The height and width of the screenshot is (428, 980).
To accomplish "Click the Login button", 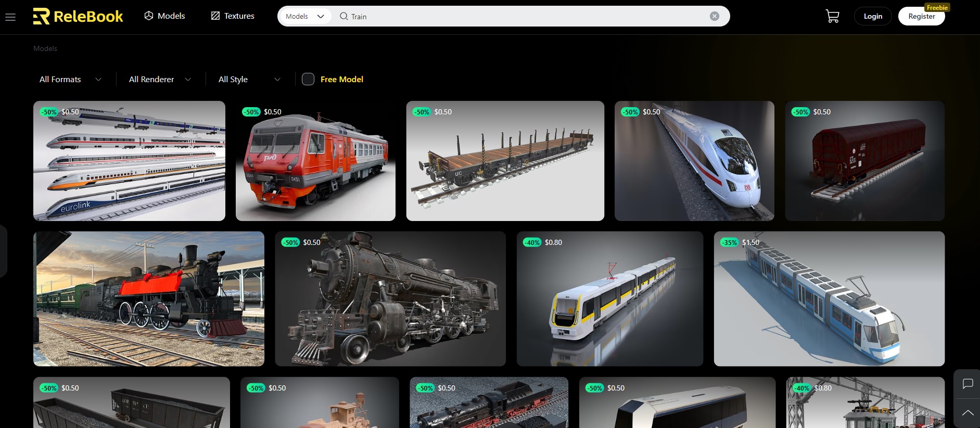I will 873,16.
